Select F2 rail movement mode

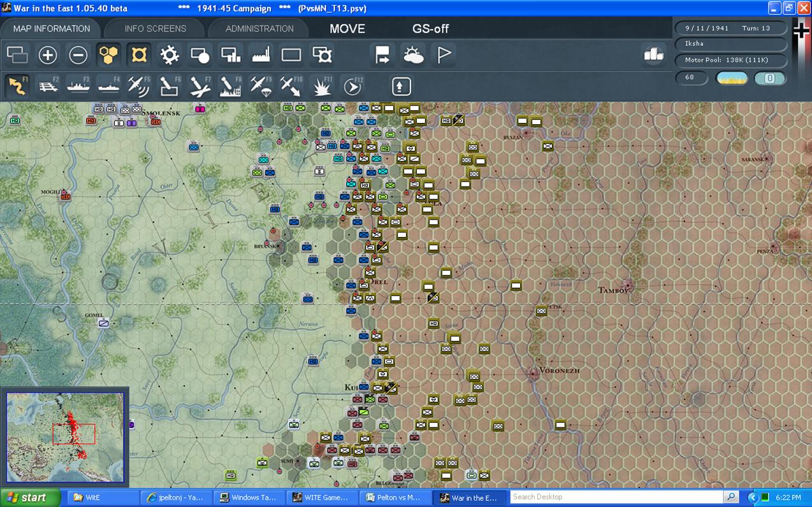(48, 86)
